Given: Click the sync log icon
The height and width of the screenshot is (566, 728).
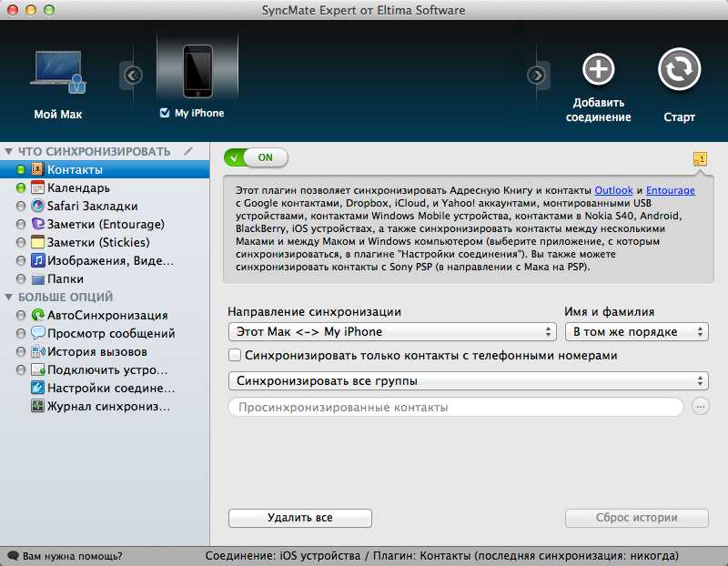Looking at the screenshot, I should (x=37, y=406).
